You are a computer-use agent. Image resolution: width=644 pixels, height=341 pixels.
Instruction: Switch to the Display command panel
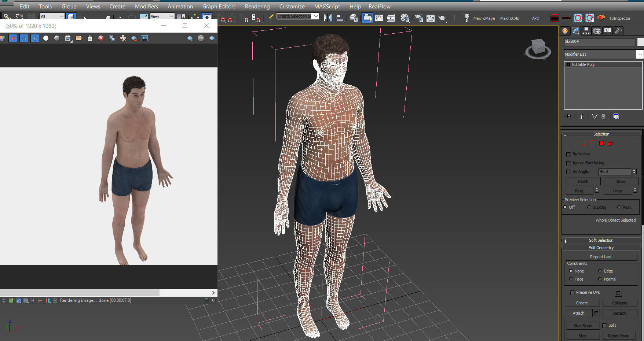coord(608,31)
